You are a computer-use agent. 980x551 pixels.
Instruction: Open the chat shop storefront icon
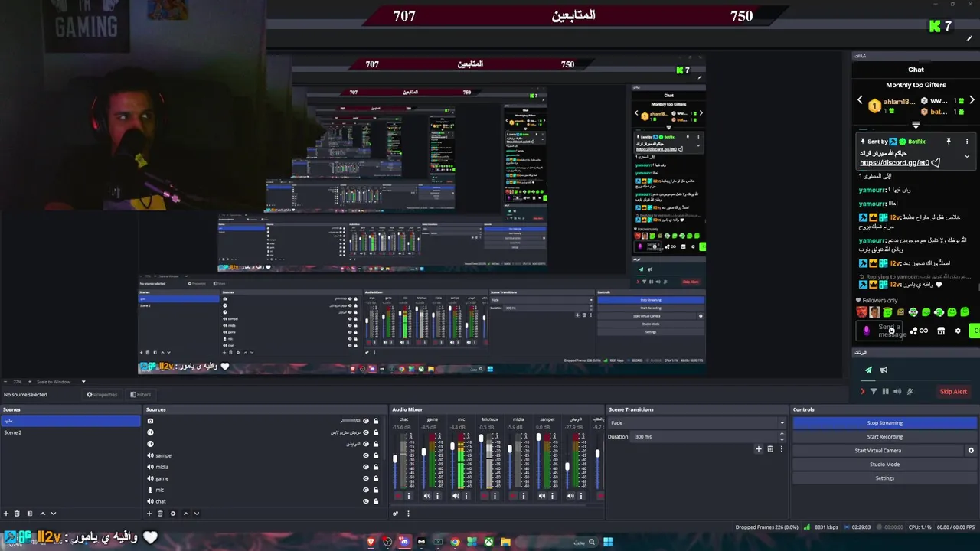coord(941,331)
